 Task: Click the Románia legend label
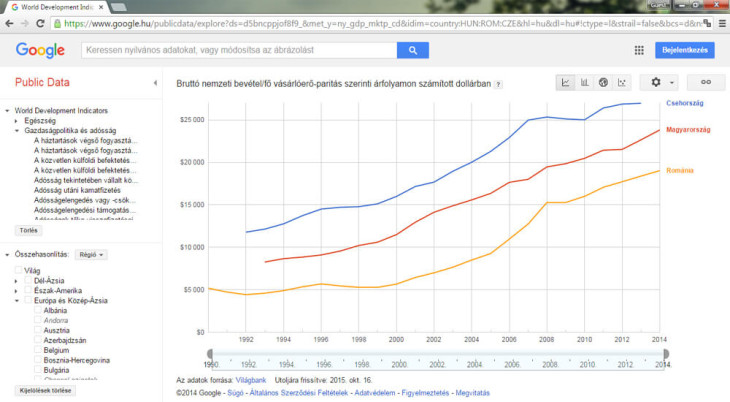680,170
